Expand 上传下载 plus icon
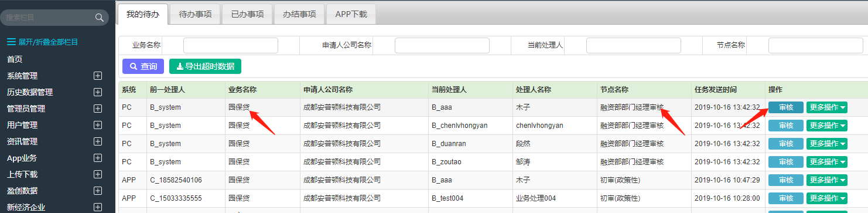The height and width of the screenshot is (213, 868). pyautogui.click(x=98, y=174)
